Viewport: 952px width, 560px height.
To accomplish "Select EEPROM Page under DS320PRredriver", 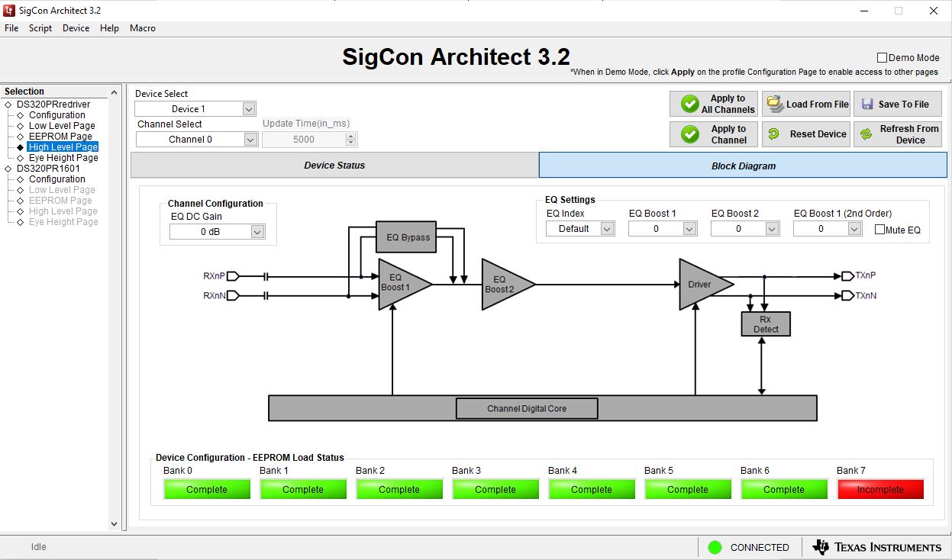I will click(60, 137).
